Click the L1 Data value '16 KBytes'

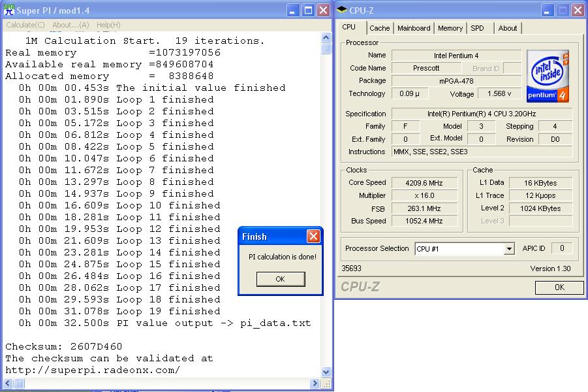[540, 183]
